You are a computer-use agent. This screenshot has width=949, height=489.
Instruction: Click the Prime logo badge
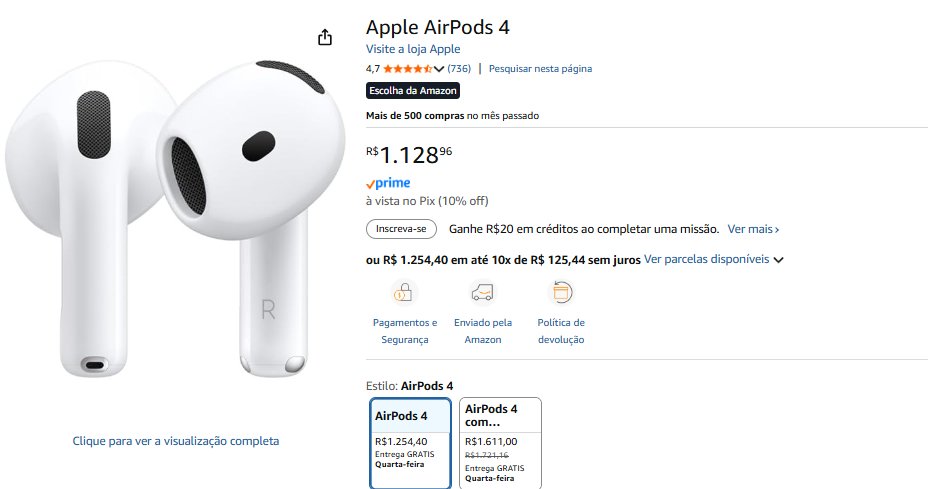[x=387, y=183]
